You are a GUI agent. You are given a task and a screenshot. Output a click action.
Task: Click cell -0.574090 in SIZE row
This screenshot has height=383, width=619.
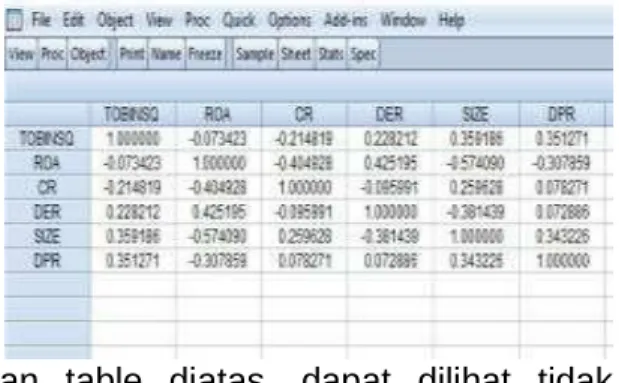pos(218,236)
